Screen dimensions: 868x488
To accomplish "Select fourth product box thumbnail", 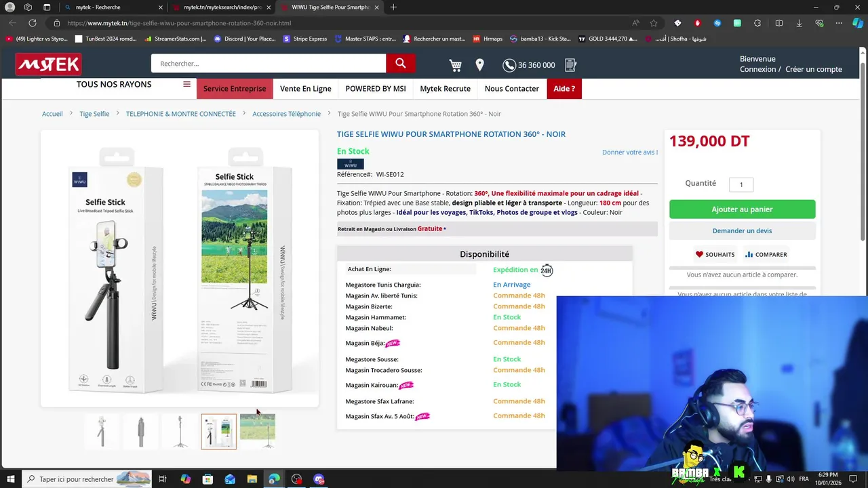I will coord(219,432).
